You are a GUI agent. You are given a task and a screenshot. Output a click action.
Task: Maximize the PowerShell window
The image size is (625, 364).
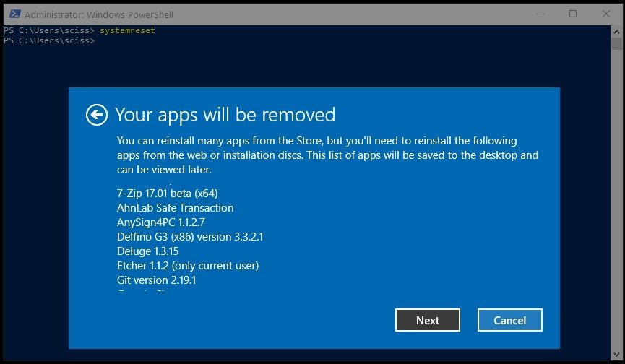click(x=573, y=14)
